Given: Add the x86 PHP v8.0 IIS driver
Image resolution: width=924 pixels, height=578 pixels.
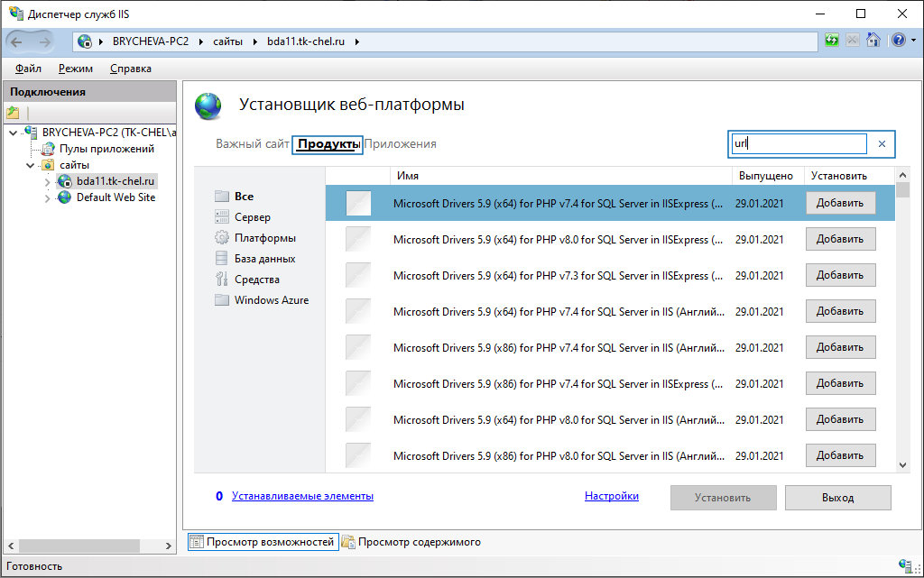Looking at the screenshot, I should [x=840, y=455].
